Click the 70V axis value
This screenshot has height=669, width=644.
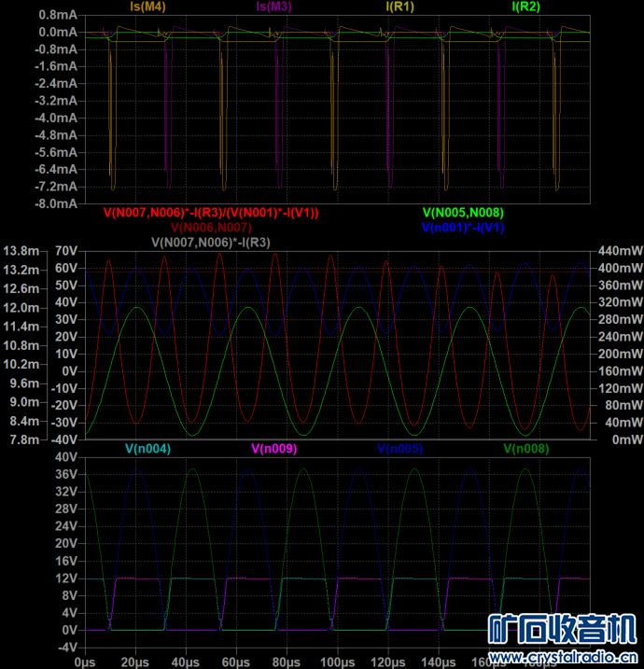[66, 251]
